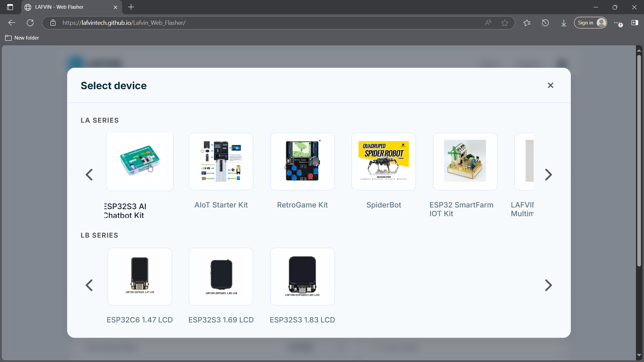Choose the ESP32 SmartFarm IOT Kit image
The height and width of the screenshot is (362, 644).
[465, 162]
